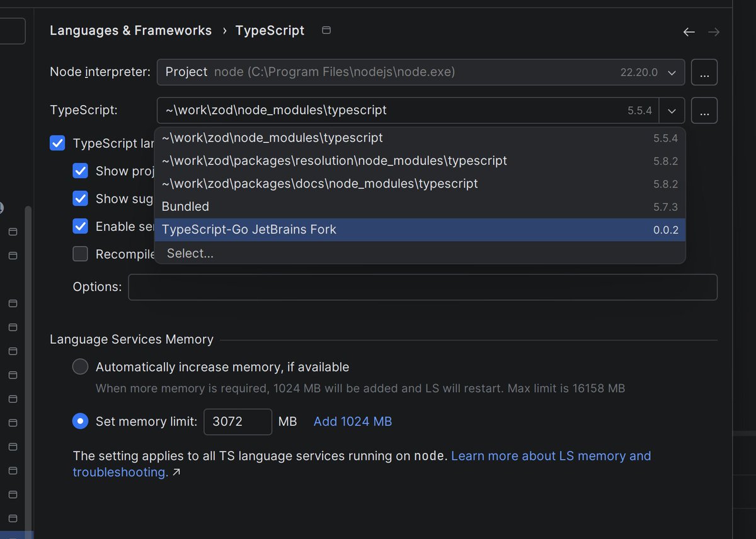Viewport: 756px width, 539px height.
Task: Toggle the Show project errors checkbox
Action: (x=80, y=171)
